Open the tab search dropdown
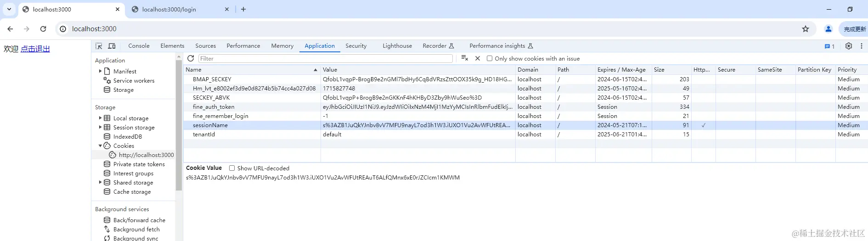Viewport: 868px width, 241px height. pyautogui.click(x=9, y=9)
